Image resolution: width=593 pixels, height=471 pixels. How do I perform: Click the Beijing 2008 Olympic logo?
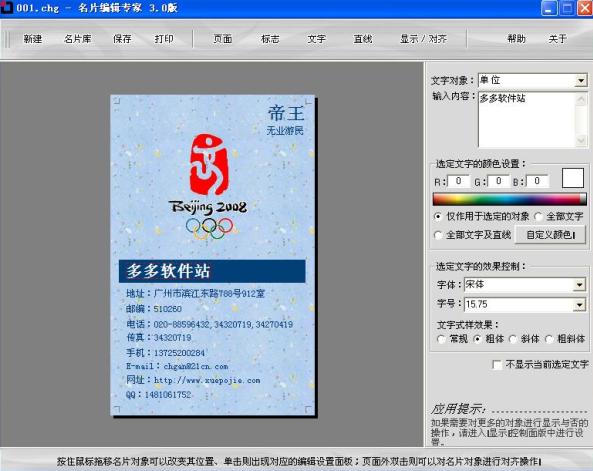click(x=209, y=187)
